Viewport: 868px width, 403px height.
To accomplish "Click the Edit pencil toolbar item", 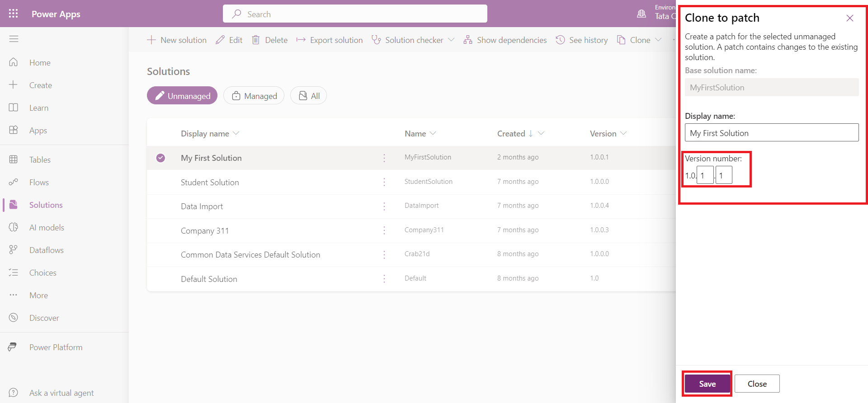I will [229, 40].
